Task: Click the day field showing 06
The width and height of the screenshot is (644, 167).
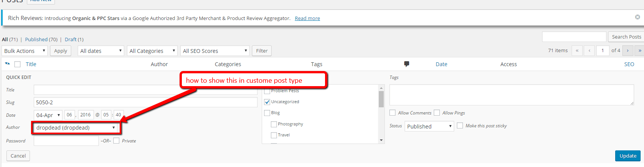Action: 69,115
